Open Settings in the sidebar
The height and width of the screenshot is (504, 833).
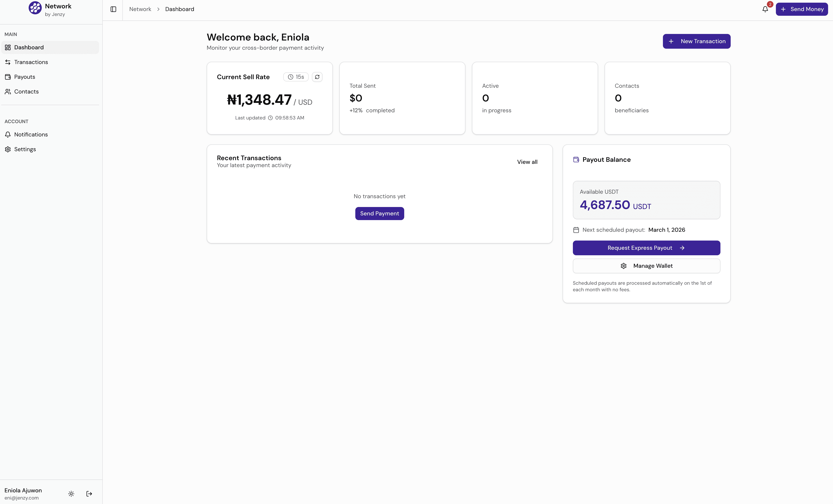click(25, 149)
